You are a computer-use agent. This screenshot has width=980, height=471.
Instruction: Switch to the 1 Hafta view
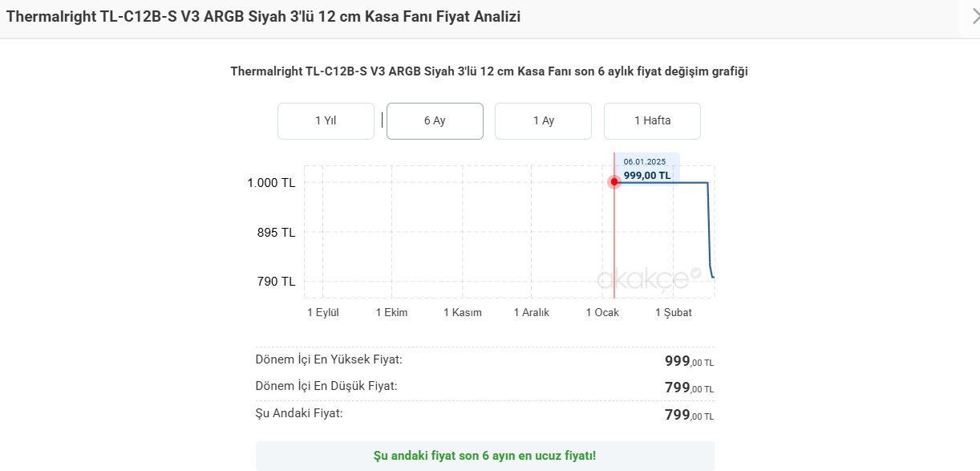[652, 121]
